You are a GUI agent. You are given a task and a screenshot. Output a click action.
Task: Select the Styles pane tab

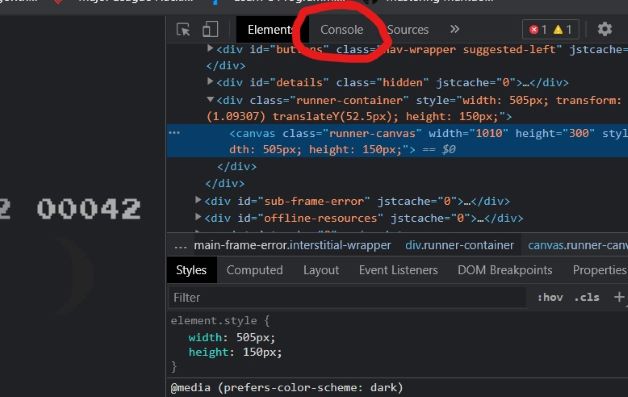[191, 270]
